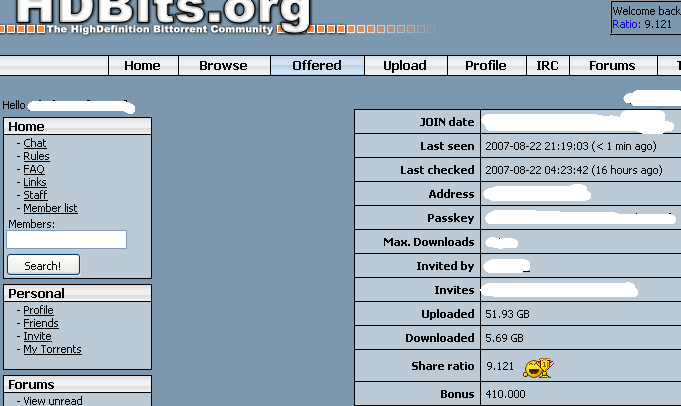This screenshot has width=681, height=406.
Task: Open the Home navigation tab
Action: (143, 66)
